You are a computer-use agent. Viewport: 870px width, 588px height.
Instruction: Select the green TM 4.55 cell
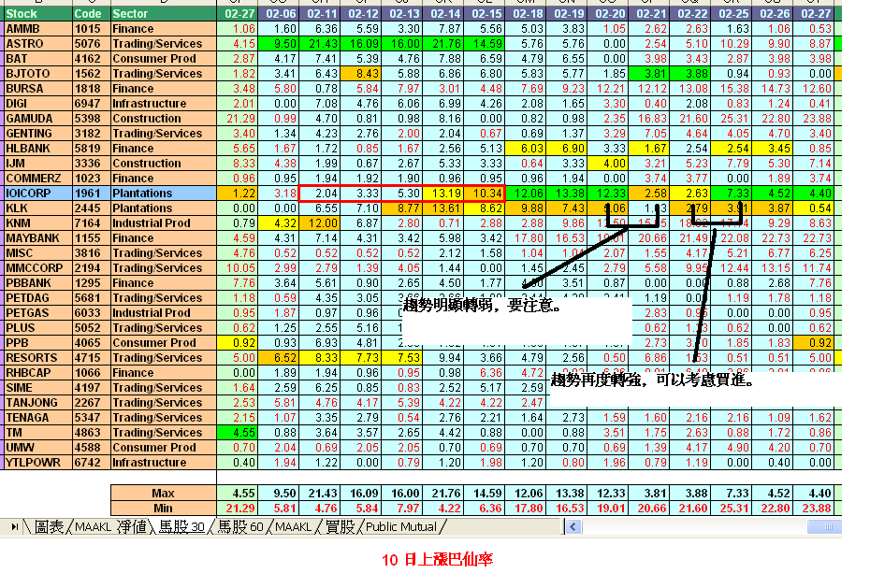click(x=238, y=433)
